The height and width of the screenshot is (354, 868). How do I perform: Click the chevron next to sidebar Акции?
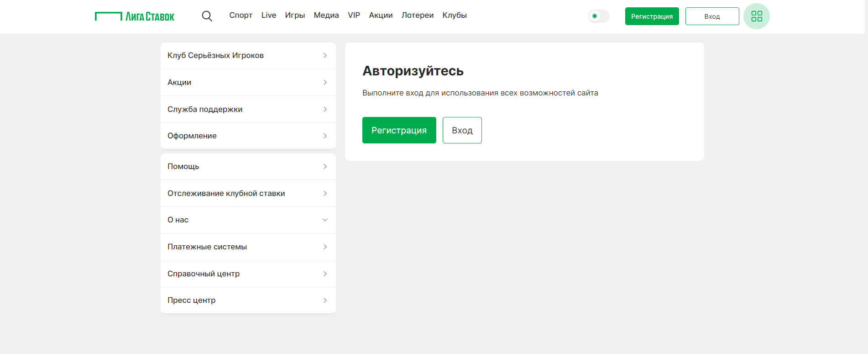[325, 82]
